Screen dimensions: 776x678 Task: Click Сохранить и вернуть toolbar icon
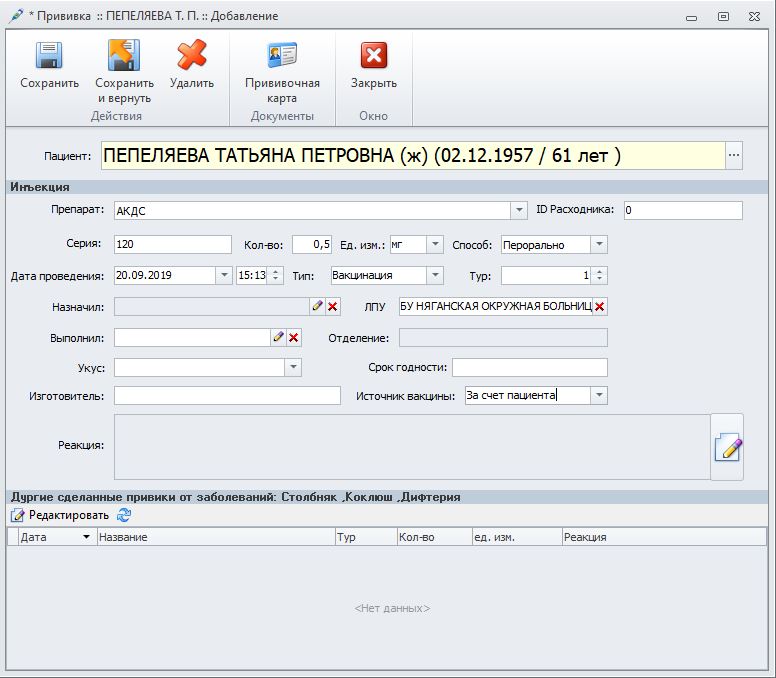[x=124, y=56]
